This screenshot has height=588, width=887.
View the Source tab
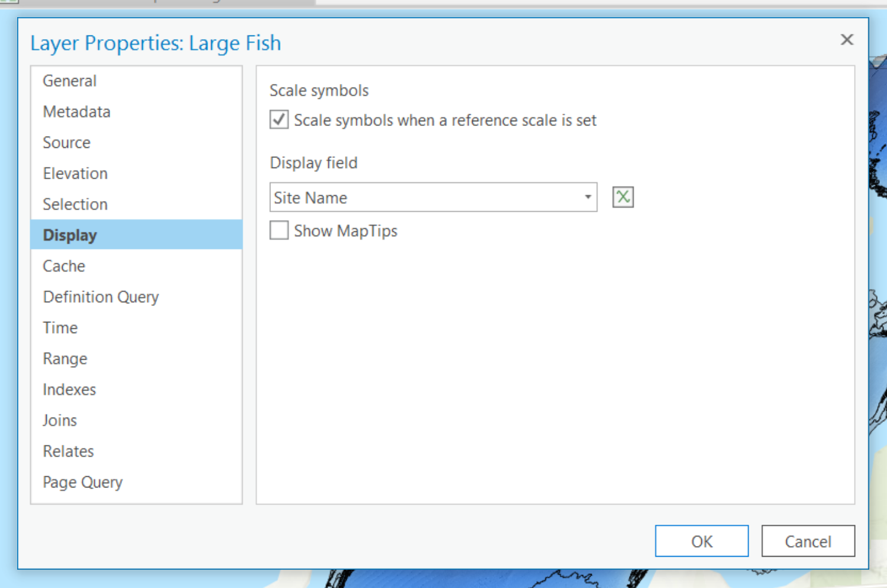66,143
